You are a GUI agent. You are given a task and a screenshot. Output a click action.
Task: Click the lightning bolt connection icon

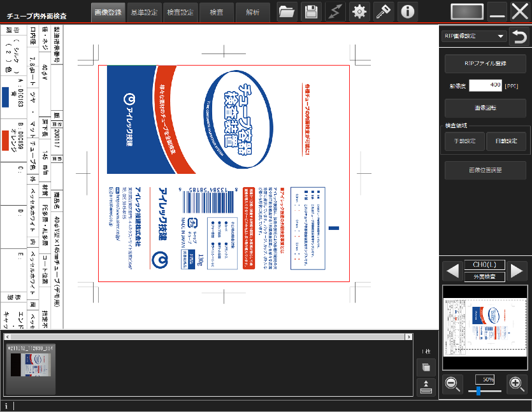pos(335,12)
